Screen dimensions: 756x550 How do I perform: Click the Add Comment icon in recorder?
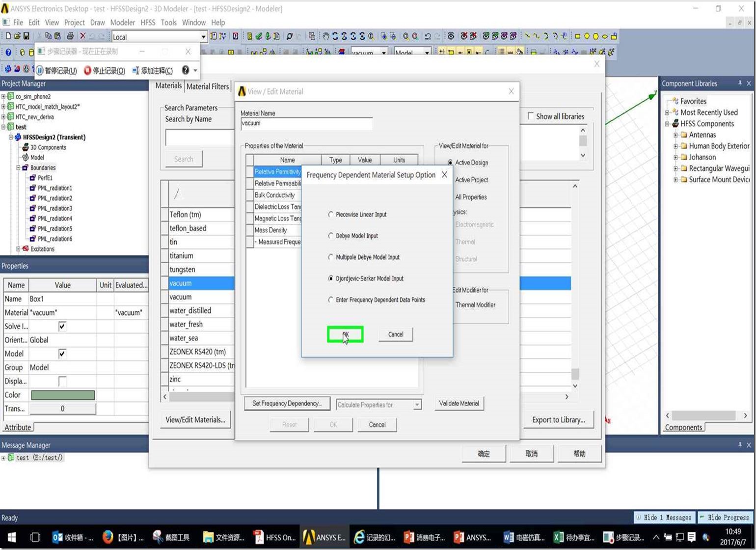(135, 70)
